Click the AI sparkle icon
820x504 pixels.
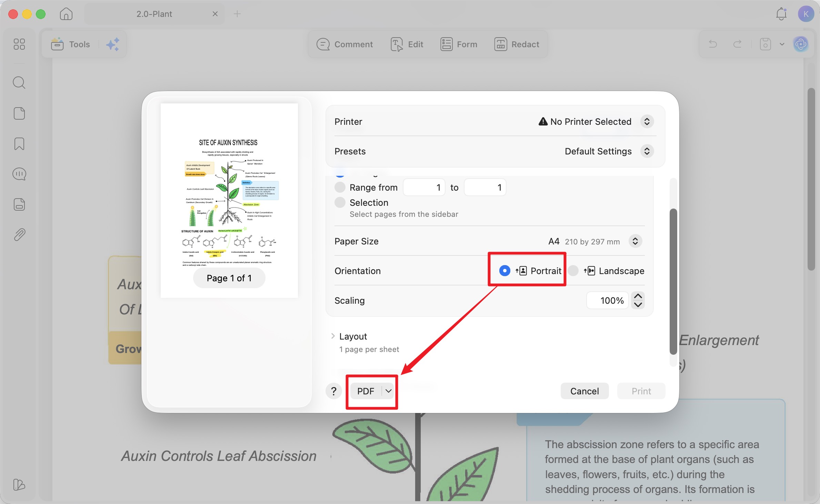click(113, 44)
